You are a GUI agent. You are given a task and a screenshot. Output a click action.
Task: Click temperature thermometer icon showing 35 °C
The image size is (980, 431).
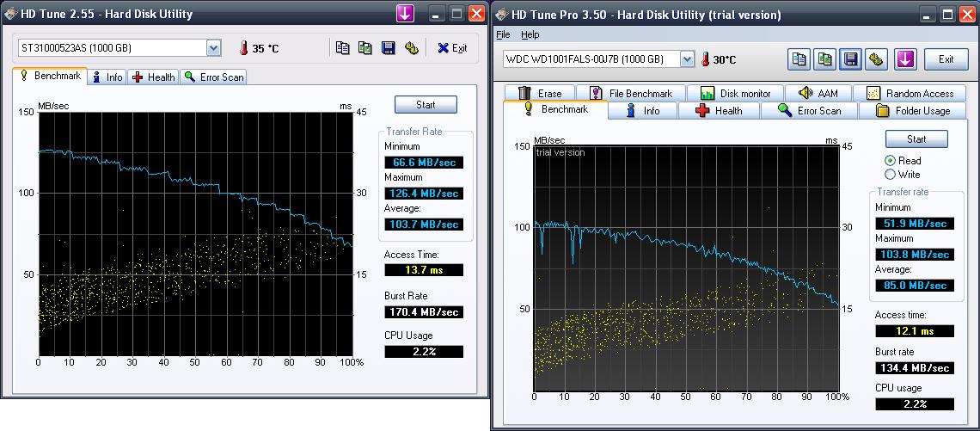(x=244, y=48)
